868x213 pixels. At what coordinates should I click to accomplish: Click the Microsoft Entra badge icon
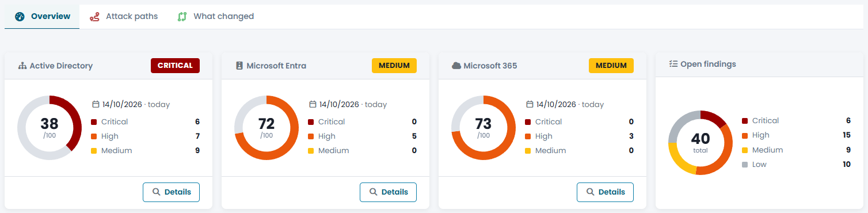click(x=239, y=66)
